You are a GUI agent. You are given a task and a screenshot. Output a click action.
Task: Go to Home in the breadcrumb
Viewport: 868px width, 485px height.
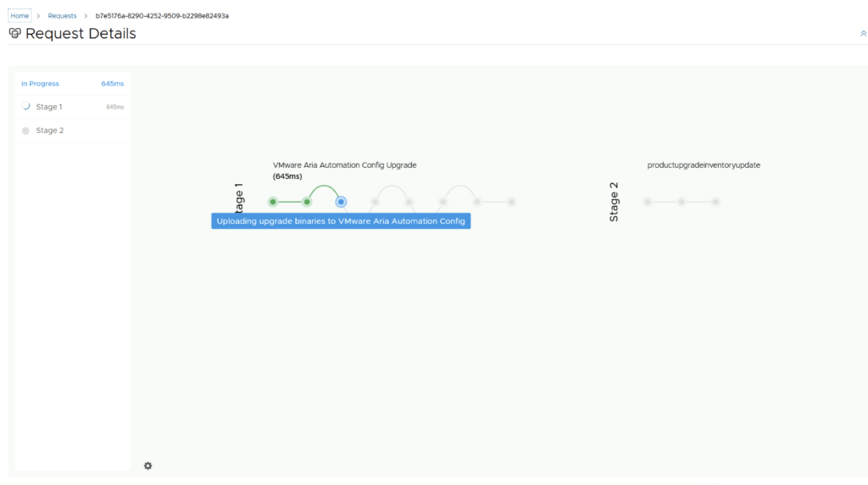pos(19,15)
